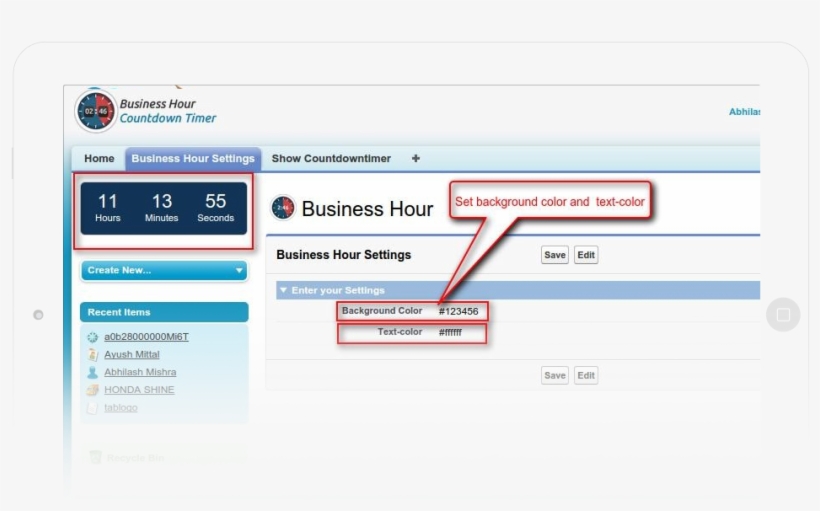The width and height of the screenshot is (820, 511).
Task: Select the Business Hour Settings tab
Action: [x=192, y=158]
